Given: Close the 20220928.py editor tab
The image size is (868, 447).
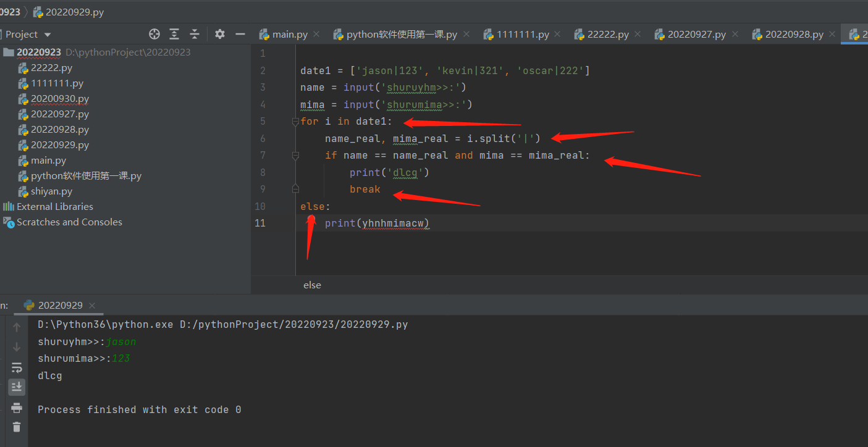Looking at the screenshot, I should [832, 35].
